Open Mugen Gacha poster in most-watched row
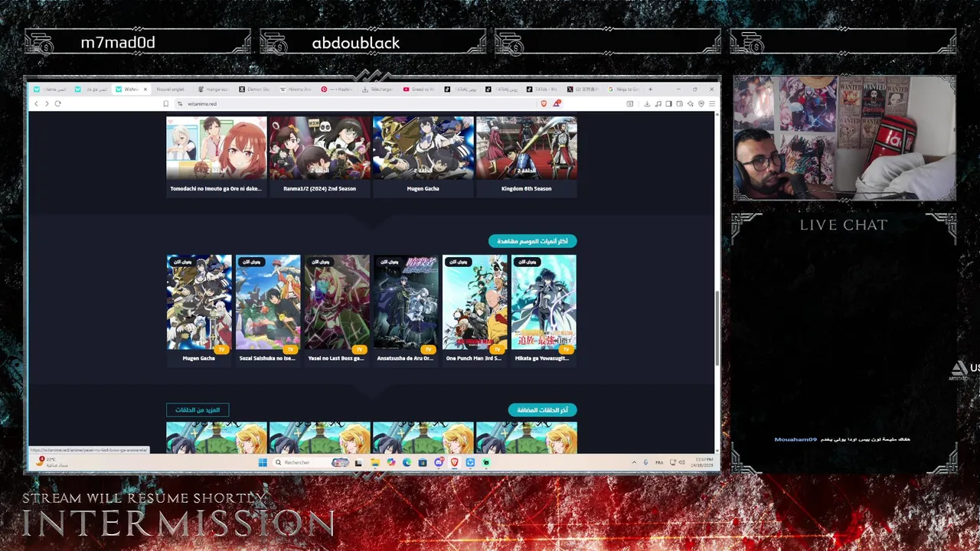The image size is (980, 551). pyautogui.click(x=199, y=303)
